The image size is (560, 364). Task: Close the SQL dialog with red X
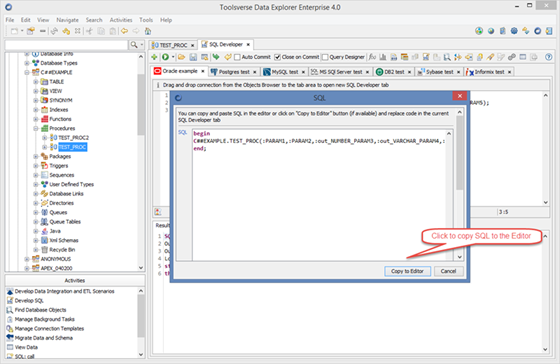[460, 96]
